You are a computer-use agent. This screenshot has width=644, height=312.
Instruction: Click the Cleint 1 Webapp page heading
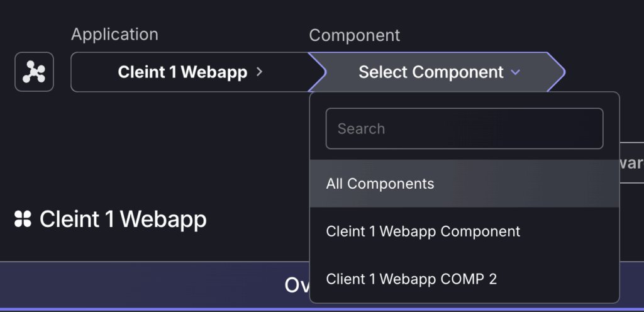(x=123, y=220)
